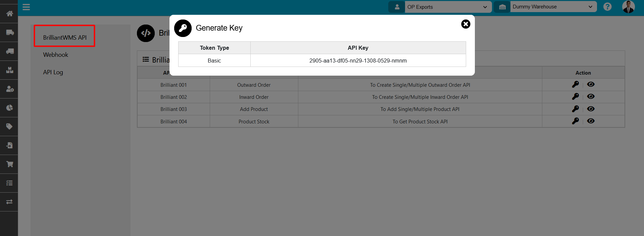Image resolution: width=644 pixels, height=236 pixels.
Task: Click the pie chart reports sidebar icon
Action: pos(9,108)
